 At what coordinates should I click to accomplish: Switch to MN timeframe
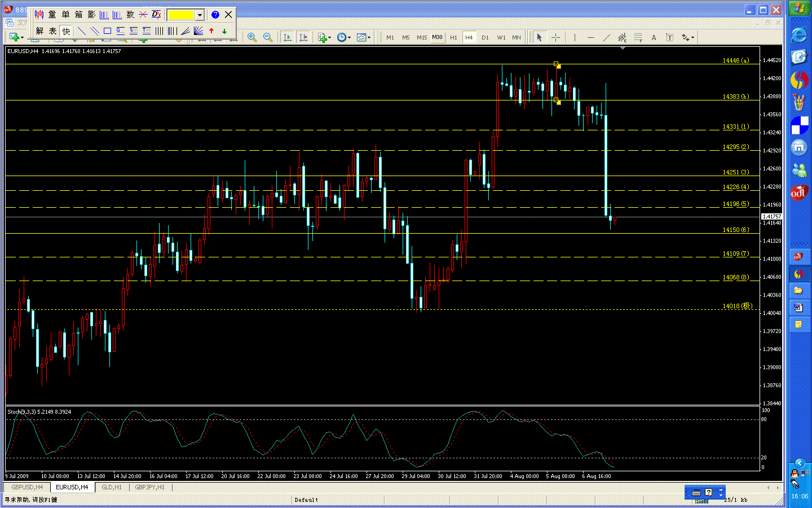pyautogui.click(x=517, y=37)
